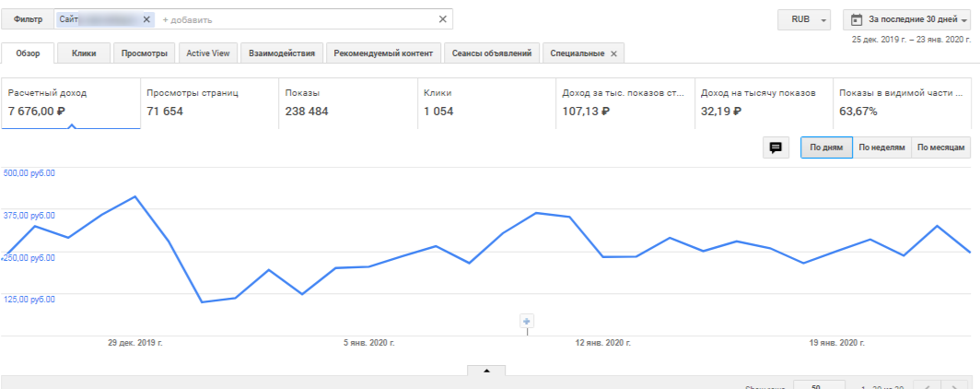Click the 25 дек. 2019 – 23 янв. 2020 date range text

[911, 40]
